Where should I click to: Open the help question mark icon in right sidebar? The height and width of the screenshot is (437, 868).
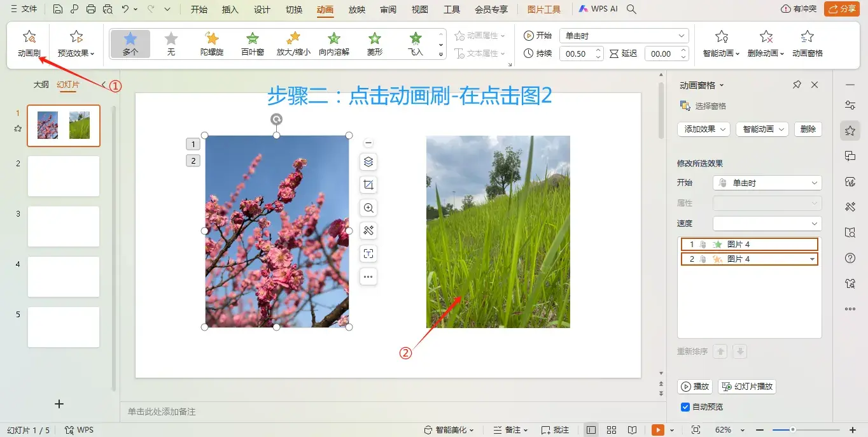click(850, 258)
